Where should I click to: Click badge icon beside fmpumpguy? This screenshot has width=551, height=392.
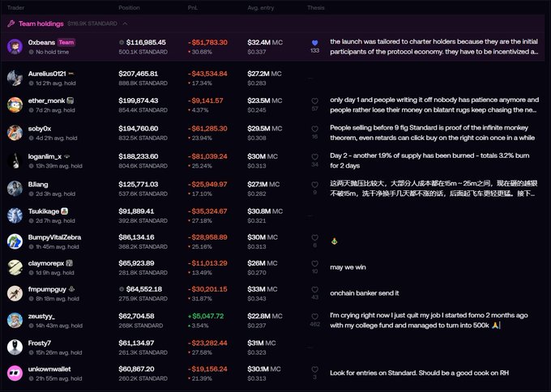click(x=71, y=289)
